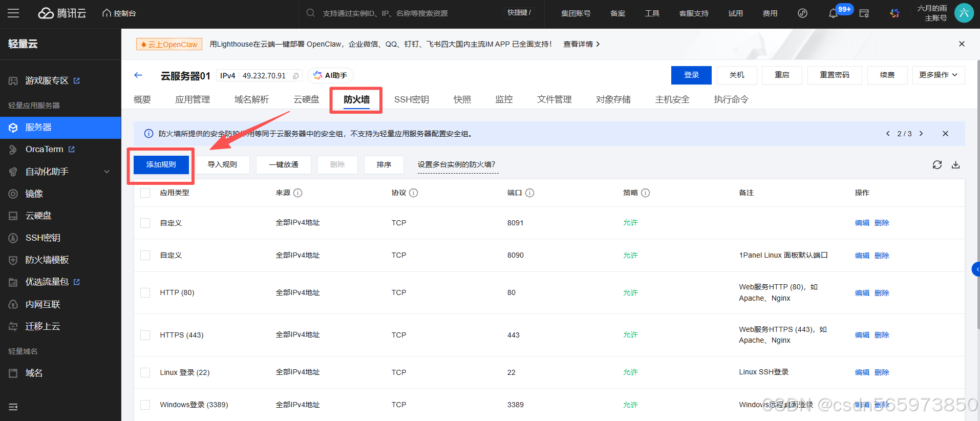Expand 自动化助手 in the sidebar

click(60, 172)
